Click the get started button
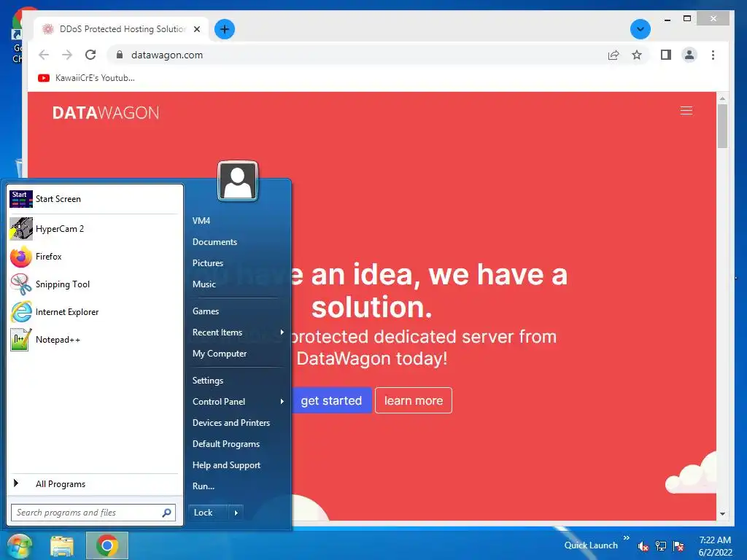 tap(332, 401)
